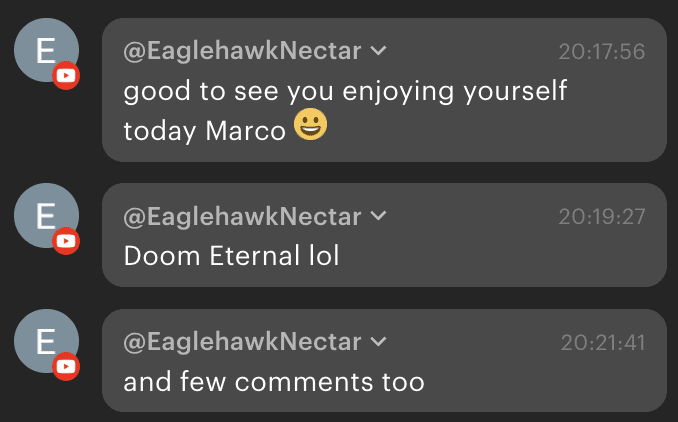The image size is (678, 422).
Task: Click the YouTube badge on the first avatar
Action: point(66,76)
